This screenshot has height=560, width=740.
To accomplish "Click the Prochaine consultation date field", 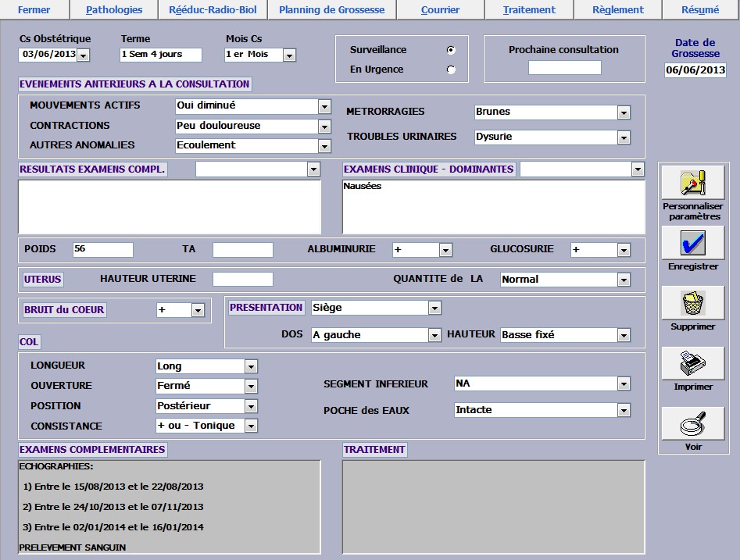I will coord(564,68).
